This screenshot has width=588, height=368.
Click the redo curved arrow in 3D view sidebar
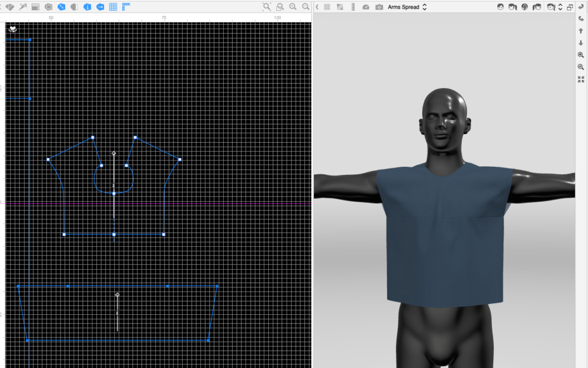(581, 19)
